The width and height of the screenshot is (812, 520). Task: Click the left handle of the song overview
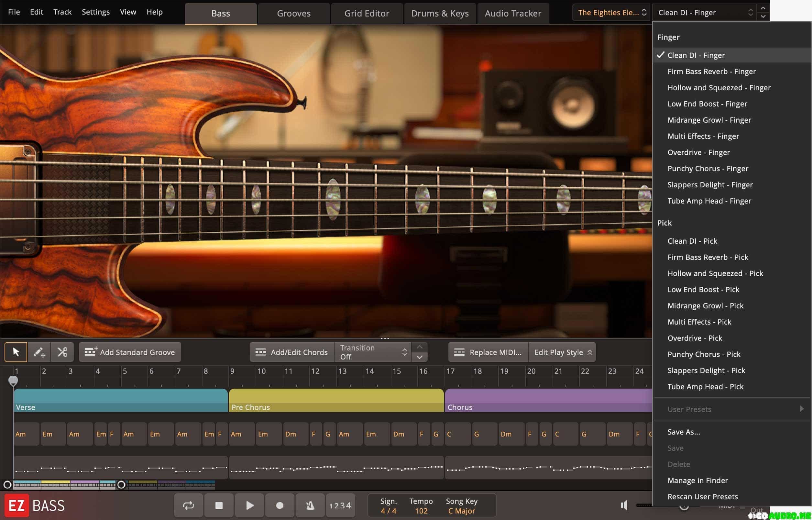point(7,485)
